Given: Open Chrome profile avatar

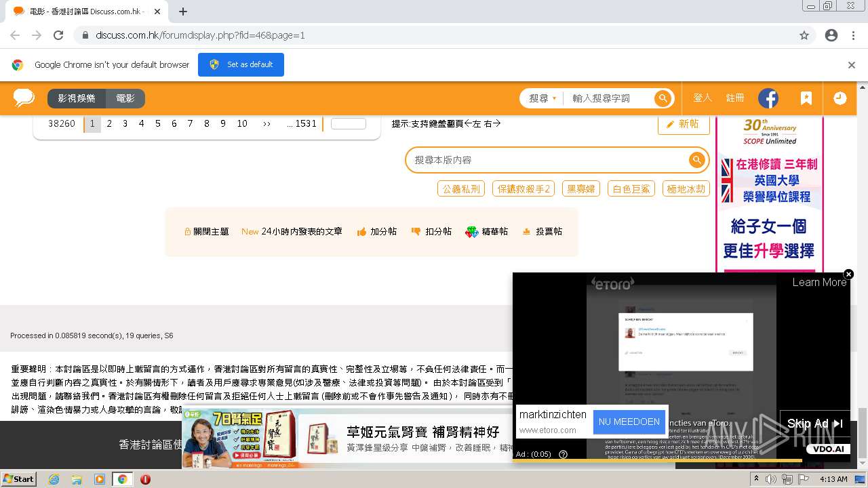Looking at the screenshot, I should click(831, 35).
